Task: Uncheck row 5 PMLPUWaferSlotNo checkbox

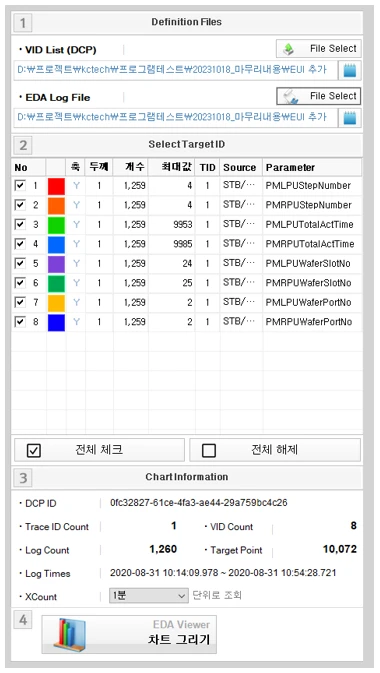Action: pyautogui.click(x=20, y=263)
